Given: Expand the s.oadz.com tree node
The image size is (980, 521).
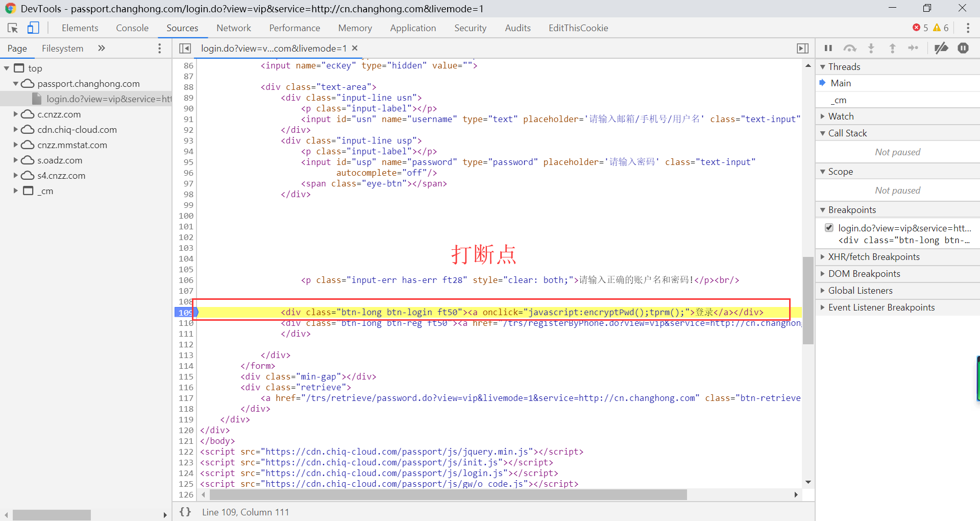Looking at the screenshot, I should [16, 160].
